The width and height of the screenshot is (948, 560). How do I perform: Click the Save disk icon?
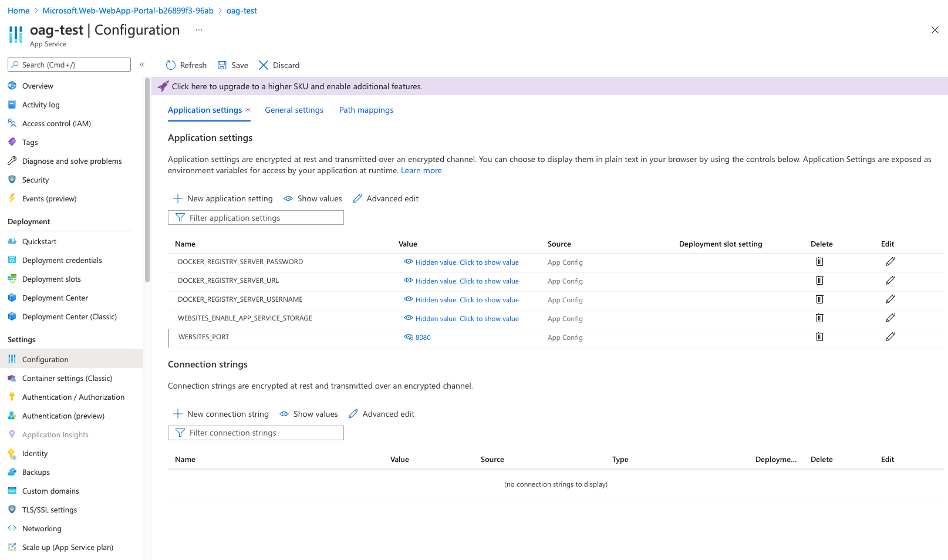tap(222, 65)
